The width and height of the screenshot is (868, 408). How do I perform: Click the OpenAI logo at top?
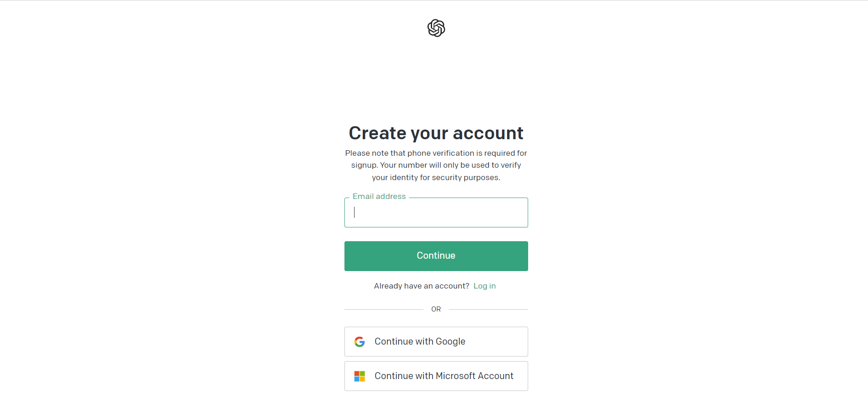[436, 28]
